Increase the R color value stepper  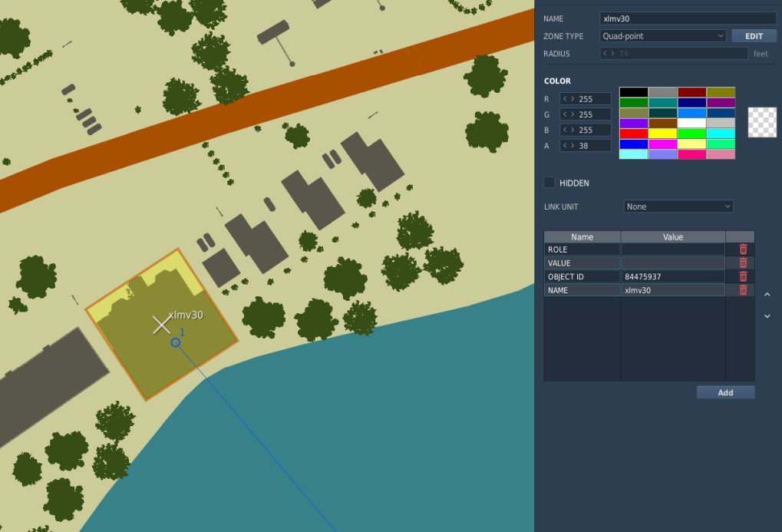(572, 99)
